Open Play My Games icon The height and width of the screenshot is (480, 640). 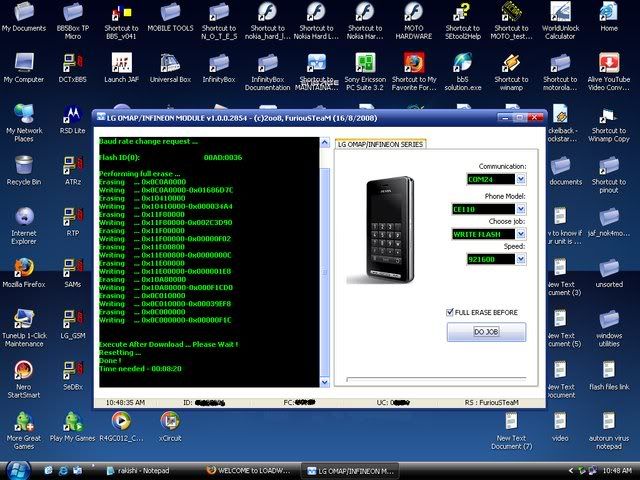[73, 427]
